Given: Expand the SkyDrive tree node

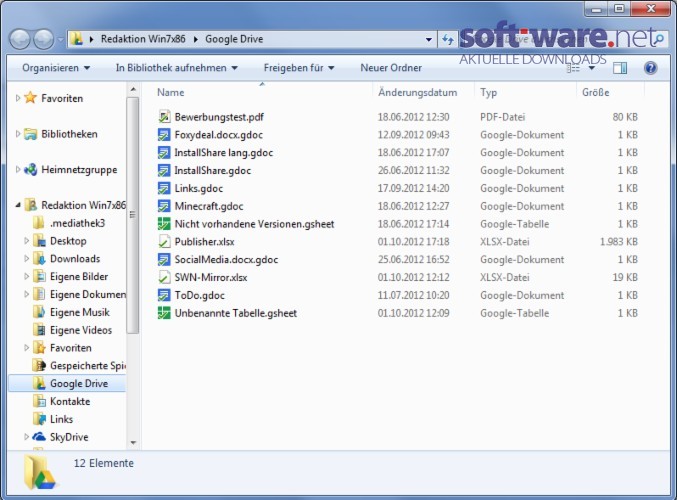Looking at the screenshot, I should (26, 437).
